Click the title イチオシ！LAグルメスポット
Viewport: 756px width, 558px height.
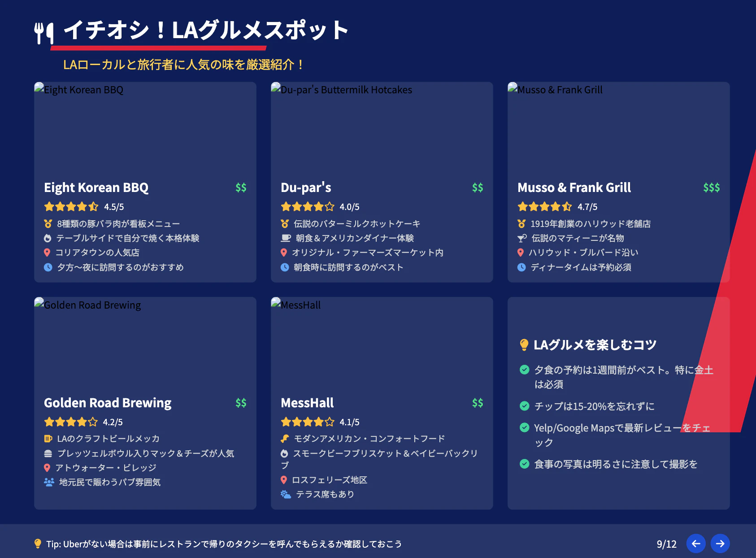pos(206,30)
